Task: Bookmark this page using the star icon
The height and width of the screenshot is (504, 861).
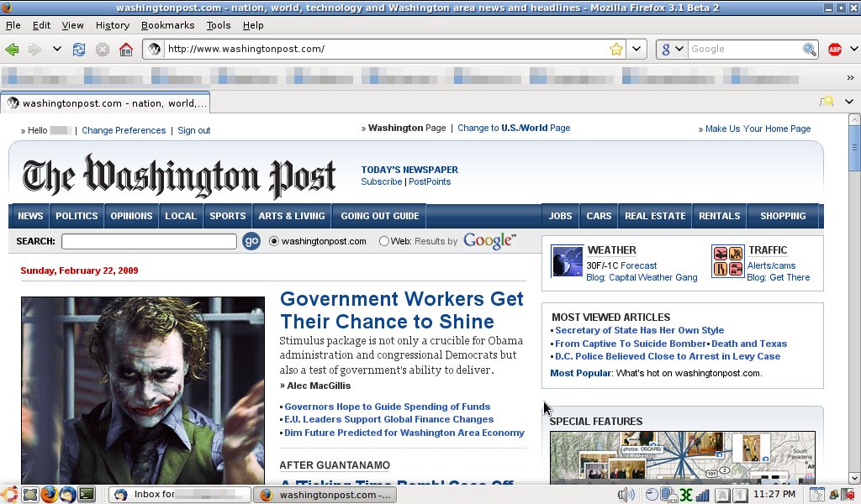Action: click(616, 50)
